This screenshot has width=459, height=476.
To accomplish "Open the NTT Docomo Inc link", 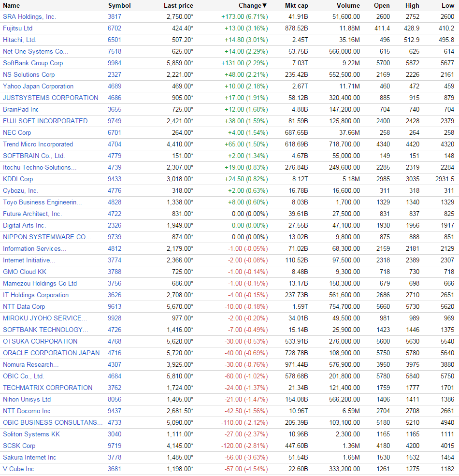I will pyautogui.click(x=27, y=411).
